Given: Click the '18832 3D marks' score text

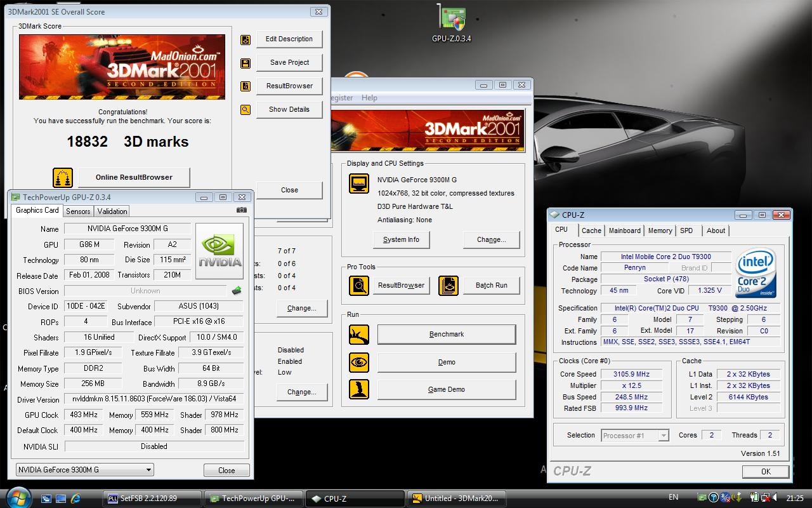Looking at the screenshot, I should (128, 142).
